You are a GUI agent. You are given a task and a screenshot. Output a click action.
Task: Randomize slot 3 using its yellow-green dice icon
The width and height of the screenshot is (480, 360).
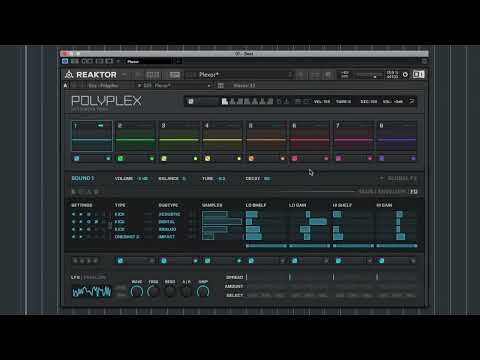(164, 158)
